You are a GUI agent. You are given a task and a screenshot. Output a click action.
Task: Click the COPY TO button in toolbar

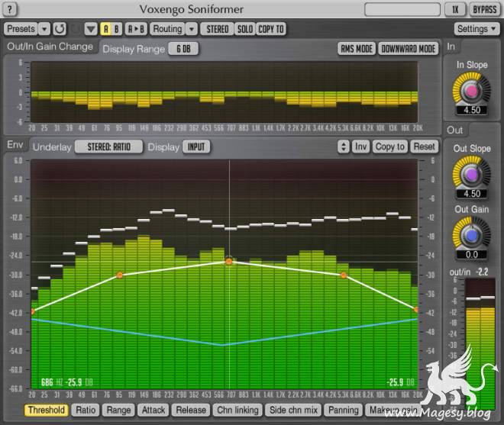tap(271, 29)
